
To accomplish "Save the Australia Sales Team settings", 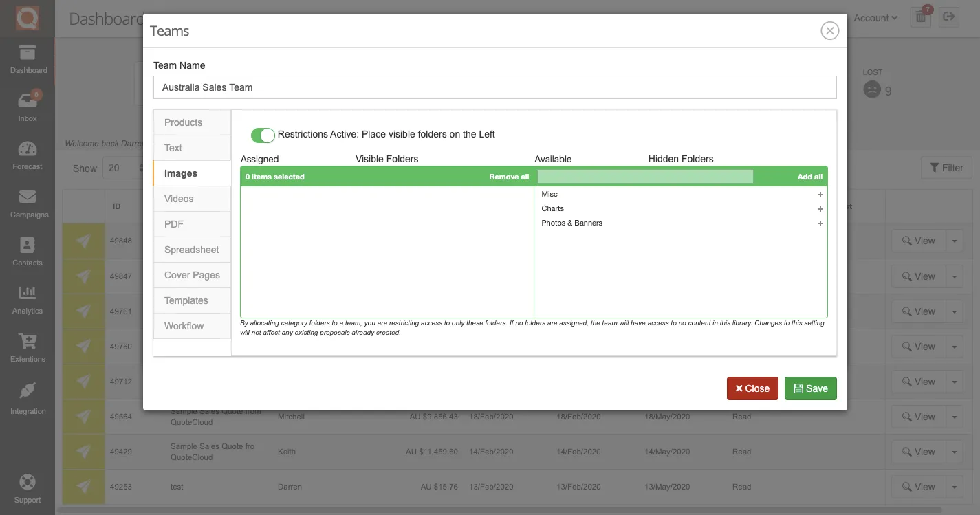I will pyautogui.click(x=810, y=388).
